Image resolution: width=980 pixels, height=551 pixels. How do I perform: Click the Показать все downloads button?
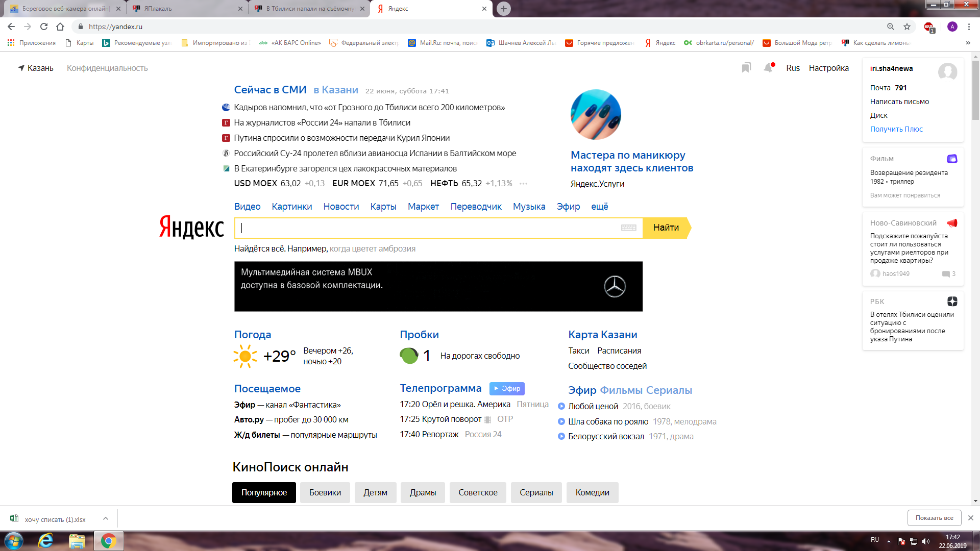[934, 518]
